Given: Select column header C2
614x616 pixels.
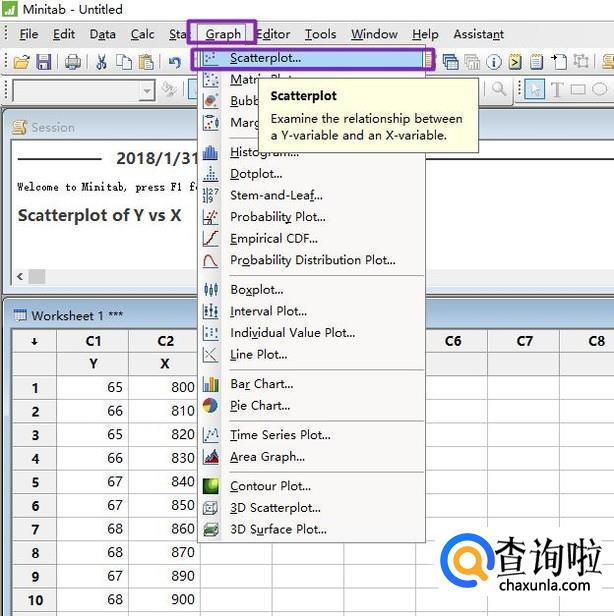Looking at the screenshot, I should 165,341.
